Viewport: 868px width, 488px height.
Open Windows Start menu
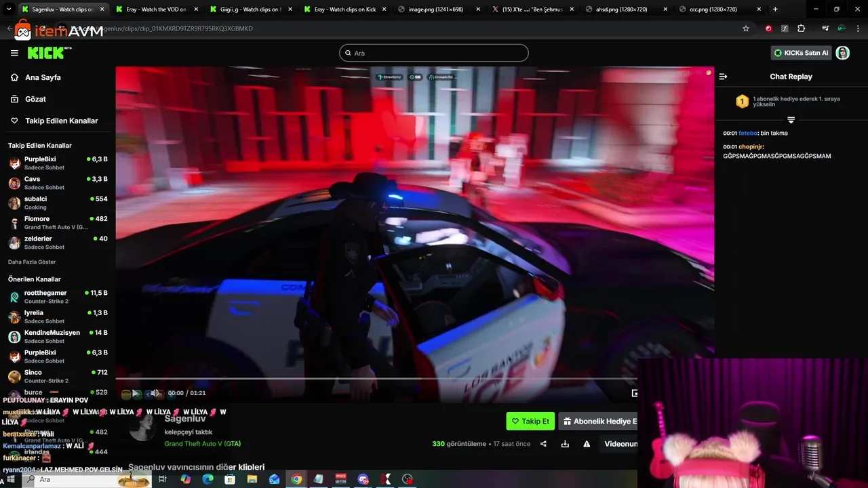[10, 479]
